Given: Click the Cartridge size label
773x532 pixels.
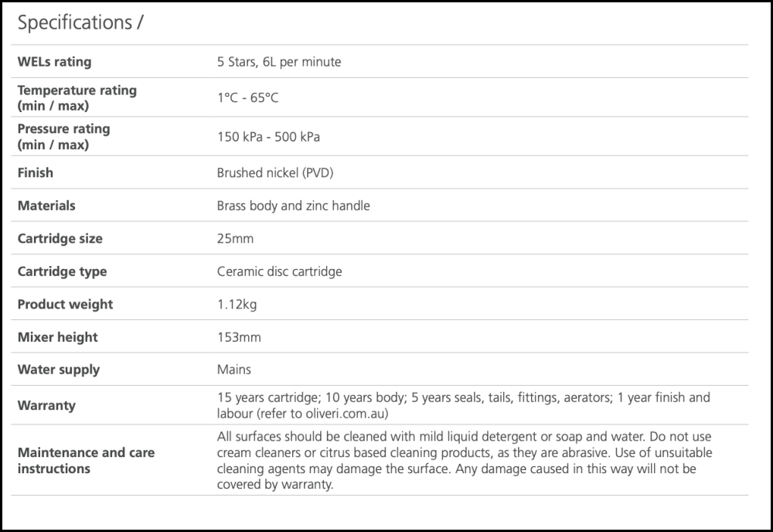Looking at the screenshot, I should [60, 239].
